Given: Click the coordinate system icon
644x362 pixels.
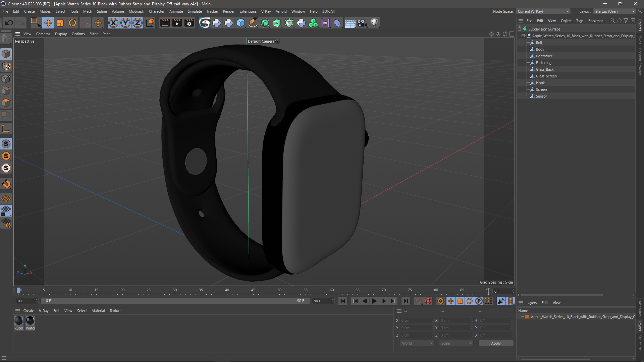Looking at the screenshot, I should 150,23.
